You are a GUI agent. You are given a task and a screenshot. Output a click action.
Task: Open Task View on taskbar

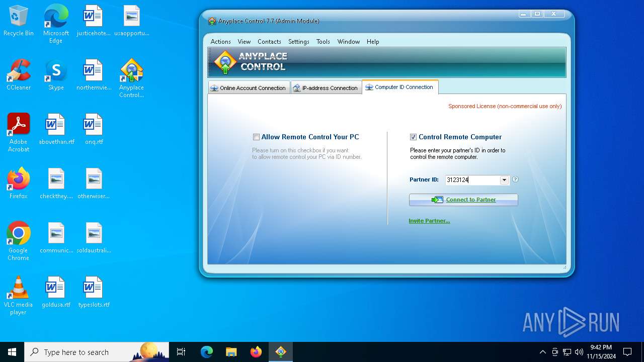click(x=181, y=352)
